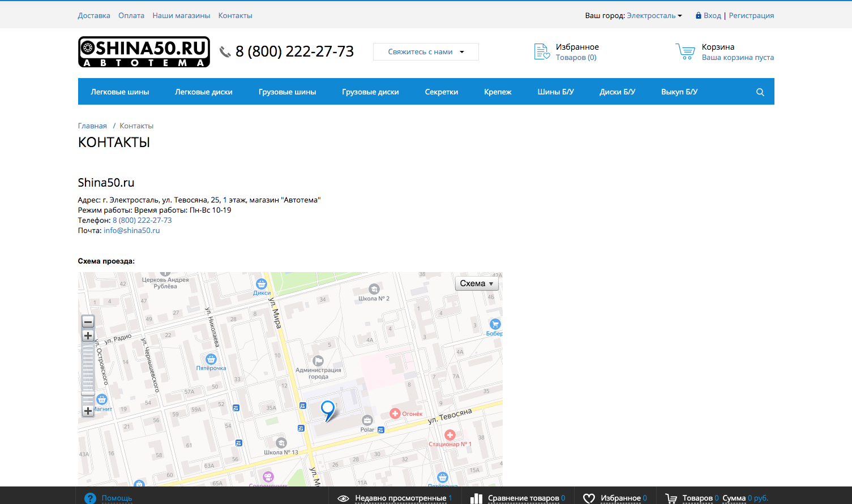
Task: Click the Дикси shop icon on map
Action: (261, 284)
